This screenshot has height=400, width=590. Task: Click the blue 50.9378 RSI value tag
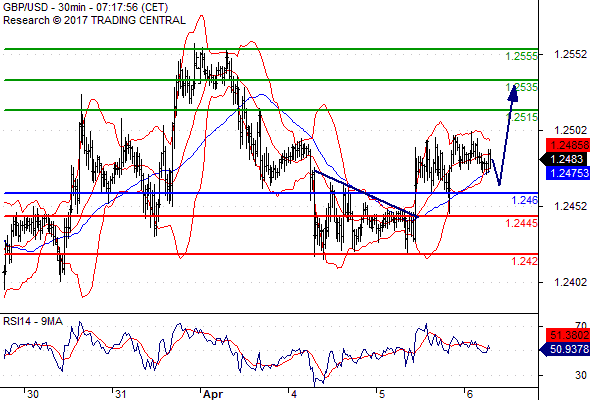pos(565,349)
